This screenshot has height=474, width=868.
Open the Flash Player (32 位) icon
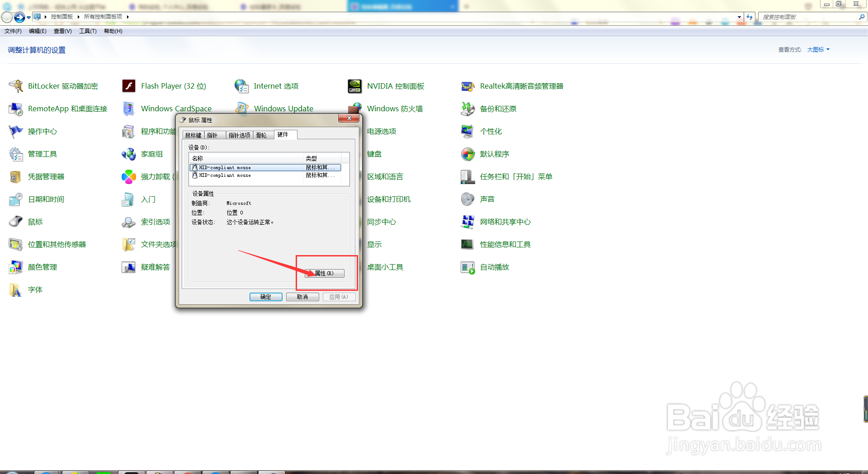click(x=129, y=86)
